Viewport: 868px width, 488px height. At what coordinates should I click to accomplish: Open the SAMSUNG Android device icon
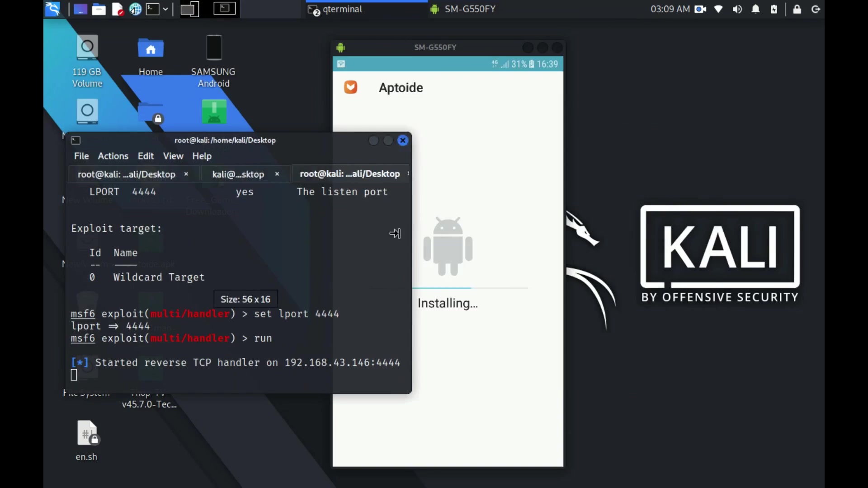(x=213, y=61)
